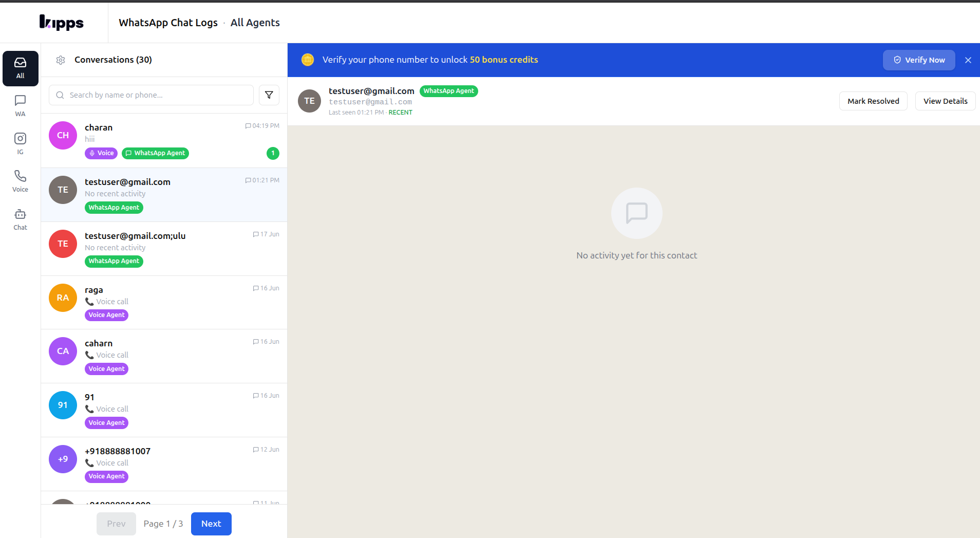980x538 pixels.
Task: Click the unread badge on charan's chat
Action: (273, 153)
